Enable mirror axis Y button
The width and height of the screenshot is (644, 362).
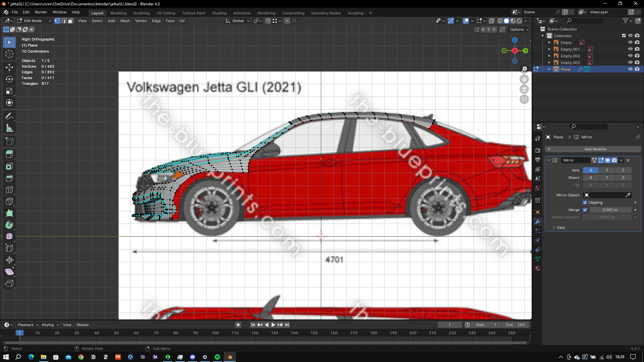(x=606, y=170)
